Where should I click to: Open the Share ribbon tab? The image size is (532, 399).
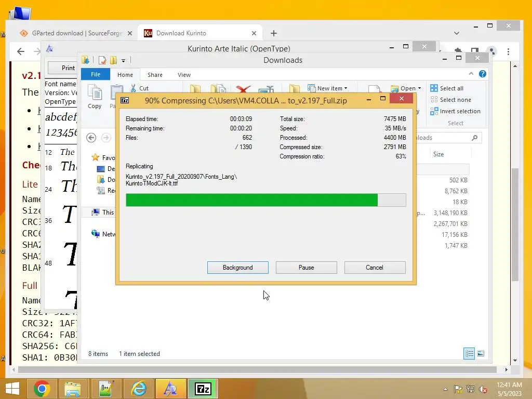(155, 75)
